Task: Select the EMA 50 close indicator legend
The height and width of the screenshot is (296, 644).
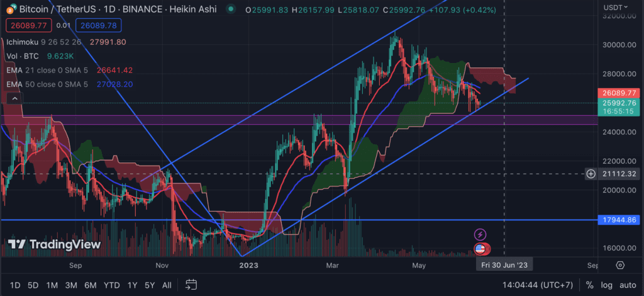Action: 47,84
